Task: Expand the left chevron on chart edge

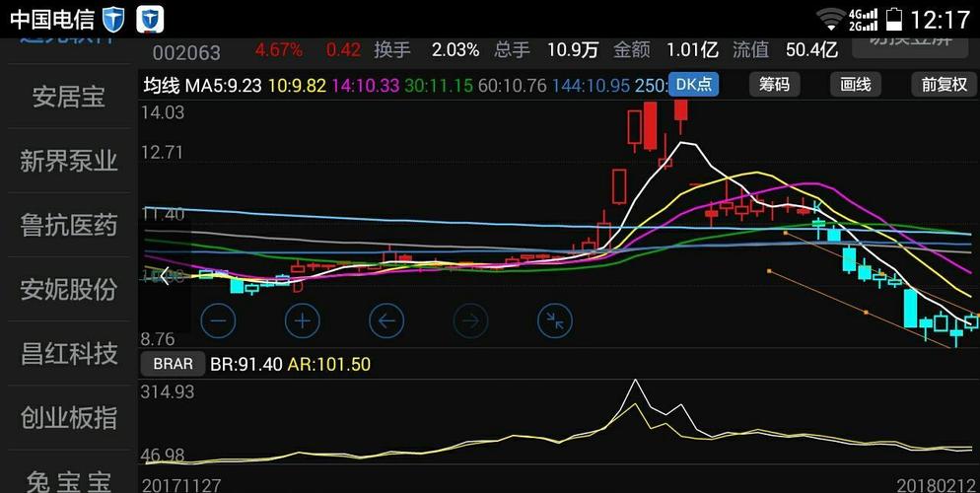Action: point(165,275)
